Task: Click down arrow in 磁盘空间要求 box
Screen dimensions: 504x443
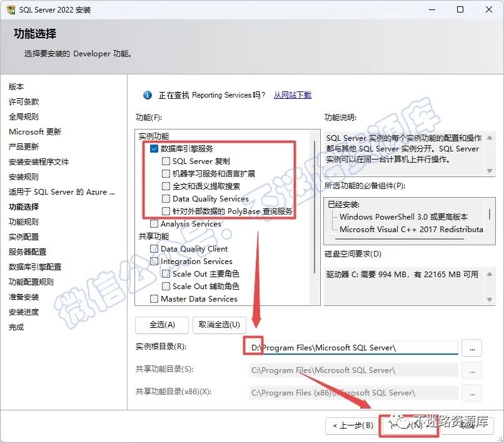Action: tap(490, 300)
